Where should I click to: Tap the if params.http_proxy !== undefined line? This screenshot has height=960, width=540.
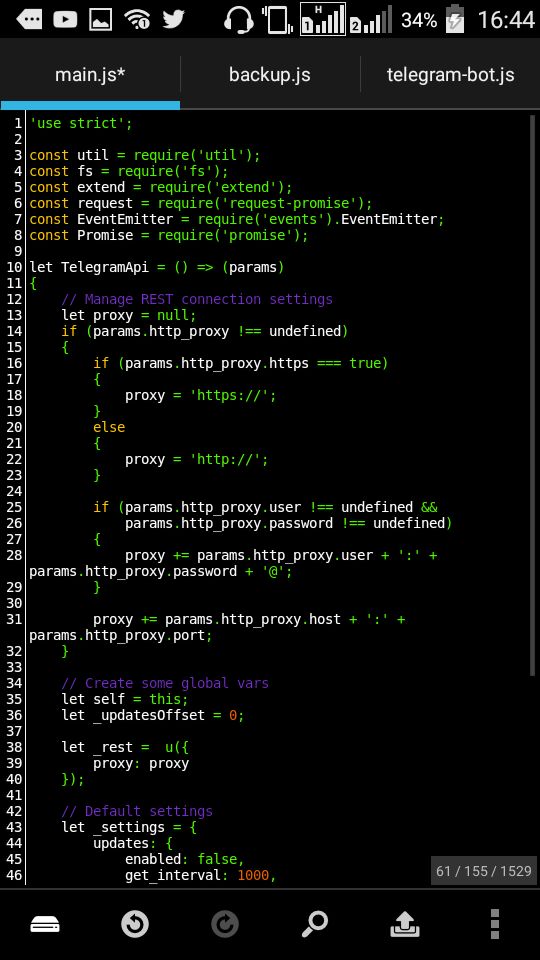[x=204, y=331]
